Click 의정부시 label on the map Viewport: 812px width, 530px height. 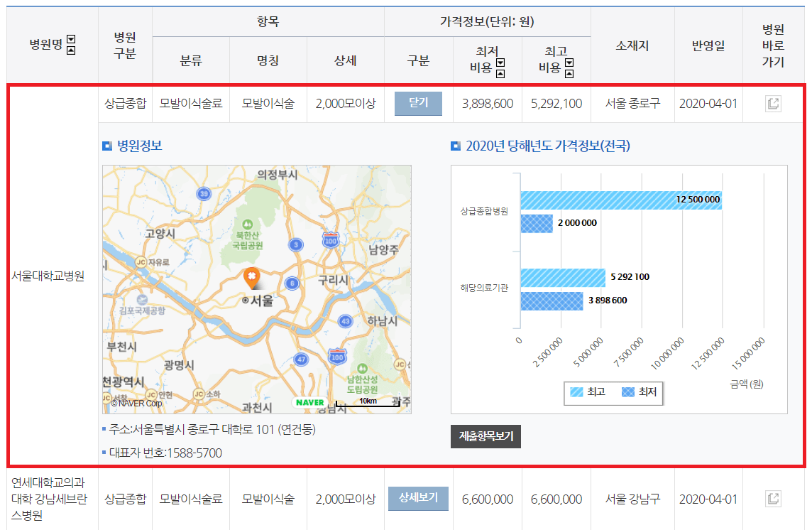tap(278, 175)
